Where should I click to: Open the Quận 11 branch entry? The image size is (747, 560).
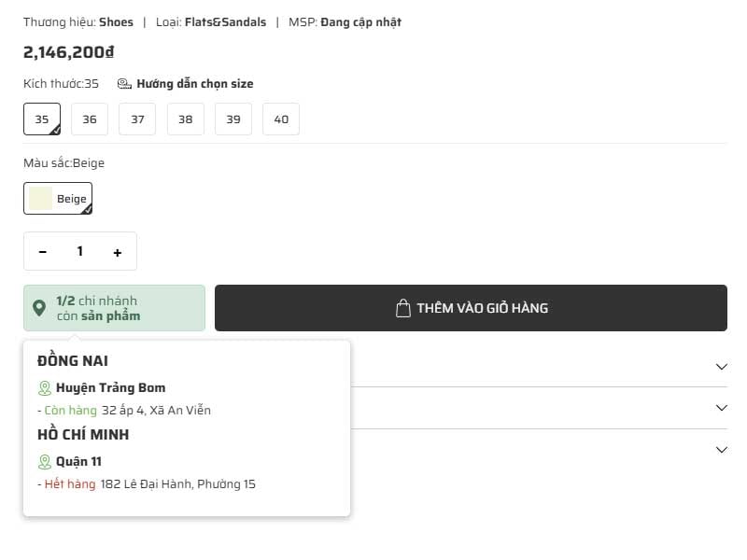coord(78,462)
